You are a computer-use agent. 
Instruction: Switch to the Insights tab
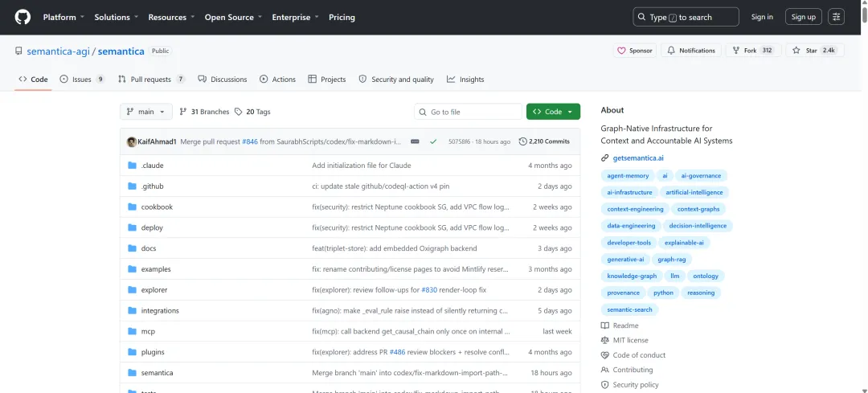click(465, 79)
